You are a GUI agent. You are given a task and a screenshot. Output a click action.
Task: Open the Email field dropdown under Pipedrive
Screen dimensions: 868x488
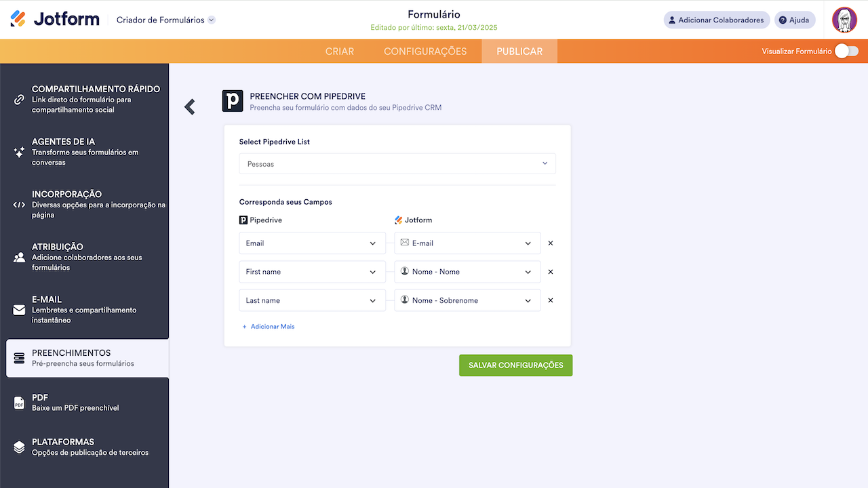coord(312,243)
